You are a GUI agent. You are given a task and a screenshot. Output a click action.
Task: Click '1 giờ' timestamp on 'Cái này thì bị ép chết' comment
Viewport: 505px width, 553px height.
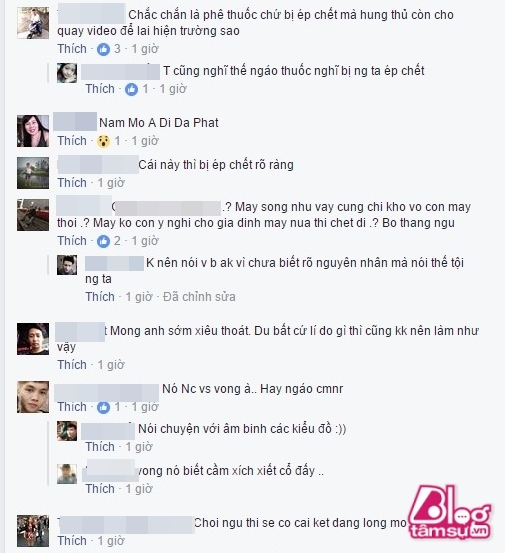coord(111,183)
